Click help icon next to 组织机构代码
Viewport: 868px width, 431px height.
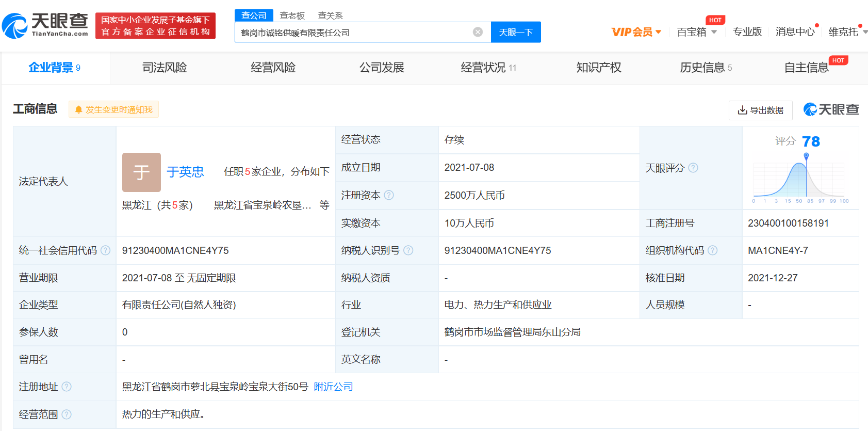coord(712,250)
